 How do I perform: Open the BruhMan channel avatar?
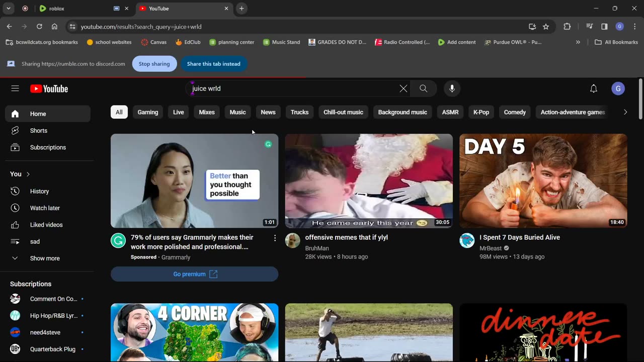(293, 241)
